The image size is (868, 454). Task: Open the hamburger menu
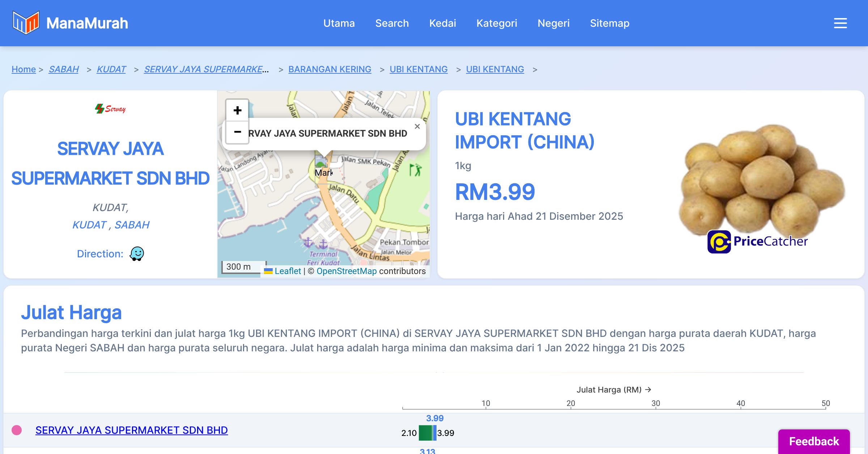coord(840,23)
